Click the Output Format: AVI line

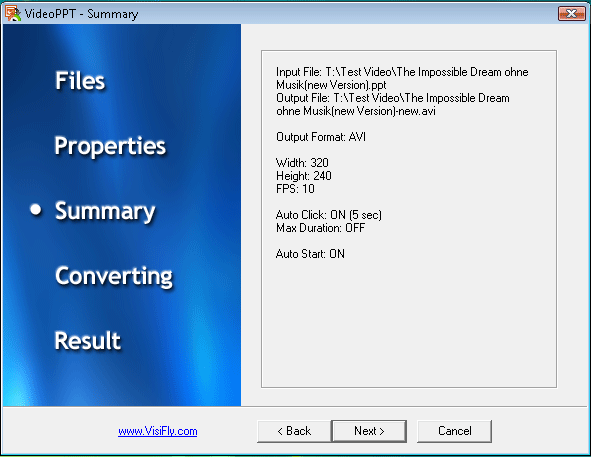coord(321,137)
